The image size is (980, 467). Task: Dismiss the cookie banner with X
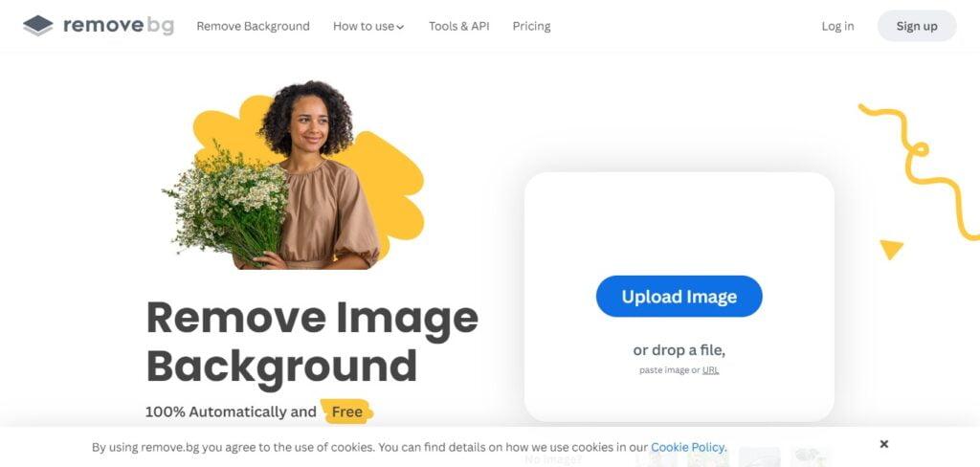click(x=883, y=444)
